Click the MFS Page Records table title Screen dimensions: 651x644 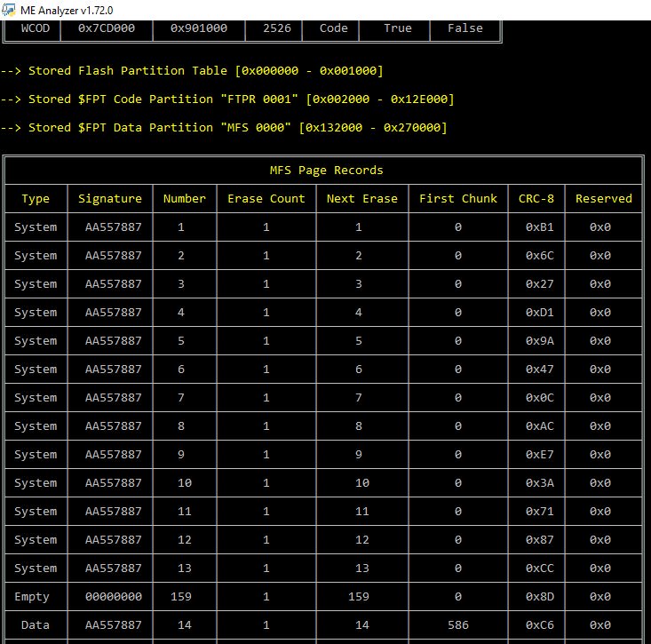[326, 171]
